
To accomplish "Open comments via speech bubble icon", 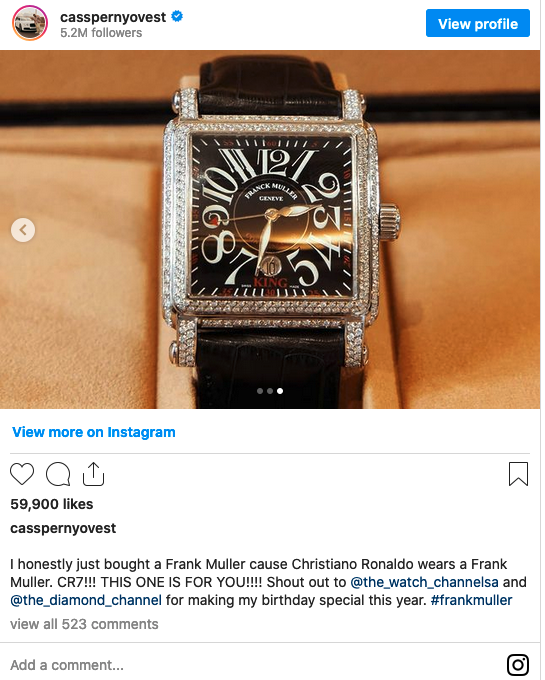I will pos(58,474).
